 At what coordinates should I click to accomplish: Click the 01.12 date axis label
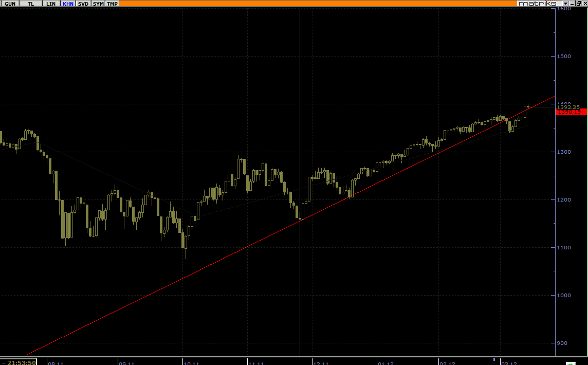click(386, 363)
